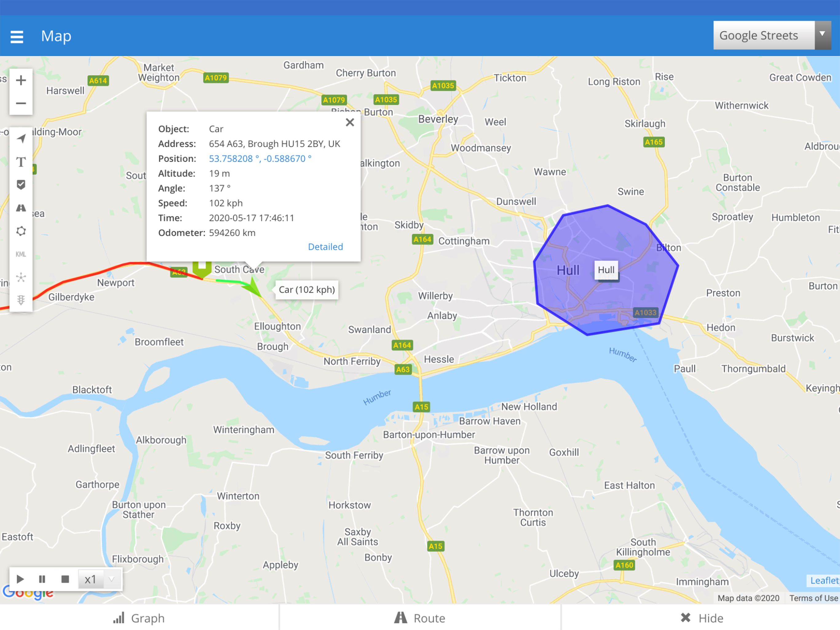Click the Beverley town label
Screen dimensions: 840x630
(x=438, y=119)
